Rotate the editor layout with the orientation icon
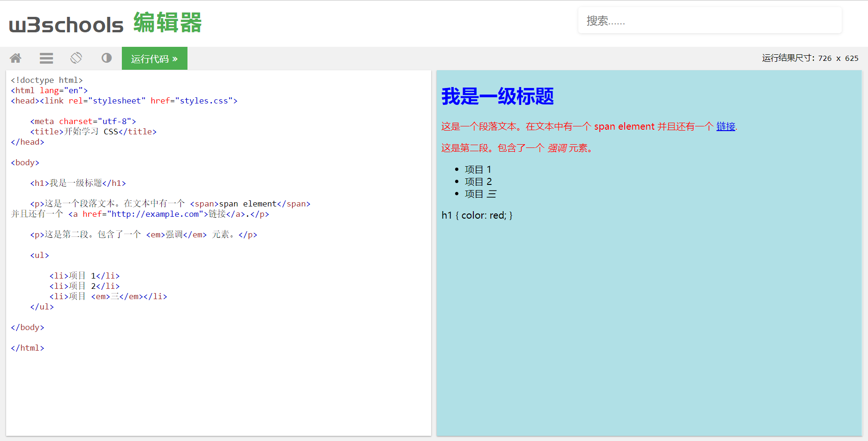This screenshot has width=868, height=441. (76, 58)
